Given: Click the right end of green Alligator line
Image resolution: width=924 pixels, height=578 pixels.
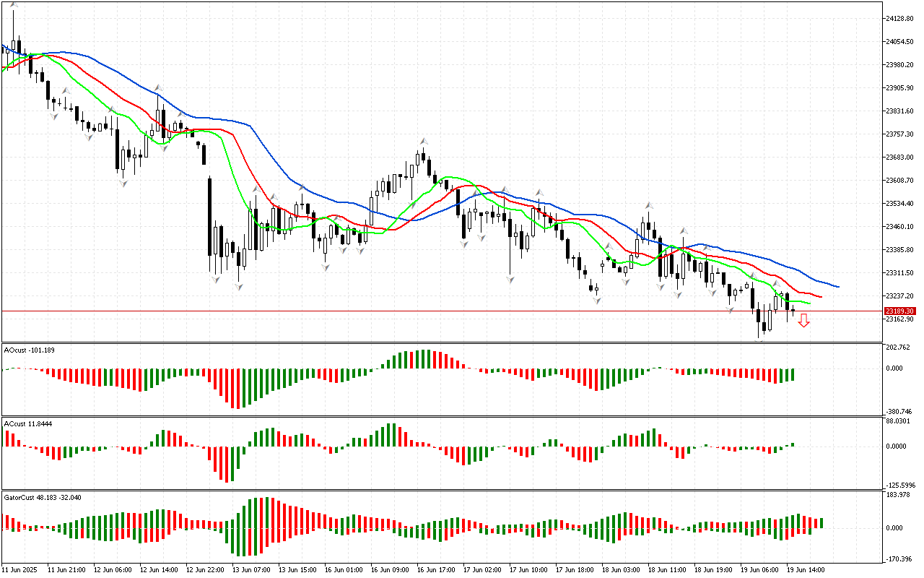Looking at the screenshot, I should pos(809,303).
